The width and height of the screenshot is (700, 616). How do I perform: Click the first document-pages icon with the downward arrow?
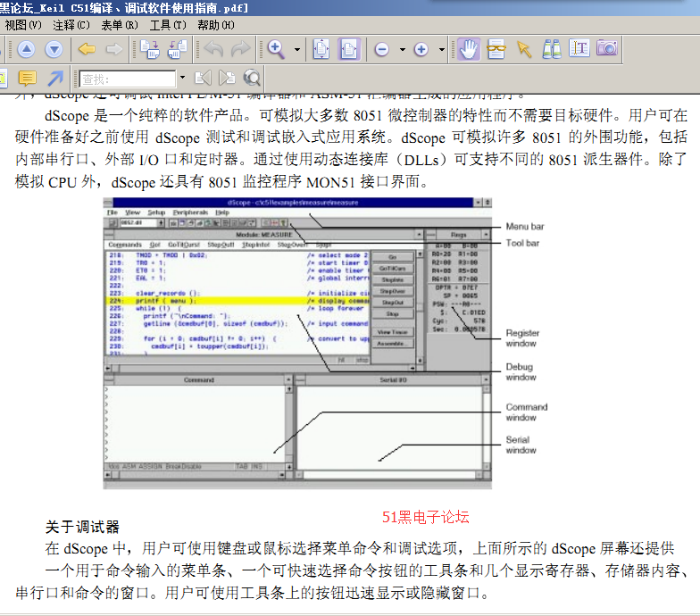click(x=150, y=49)
